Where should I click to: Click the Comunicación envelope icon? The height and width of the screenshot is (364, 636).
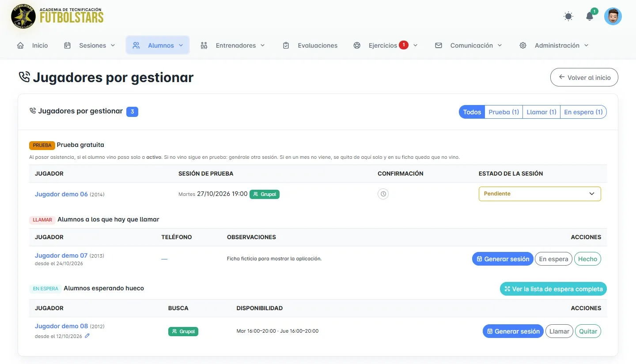pos(439,45)
